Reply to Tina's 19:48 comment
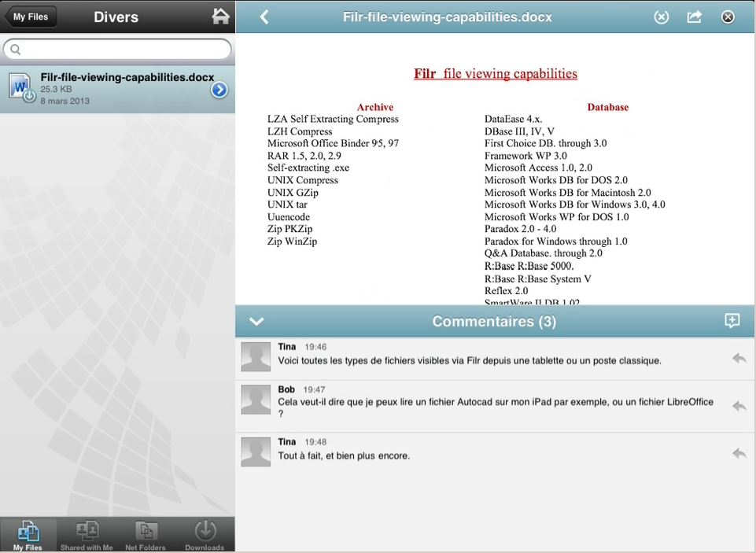 point(739,453)
